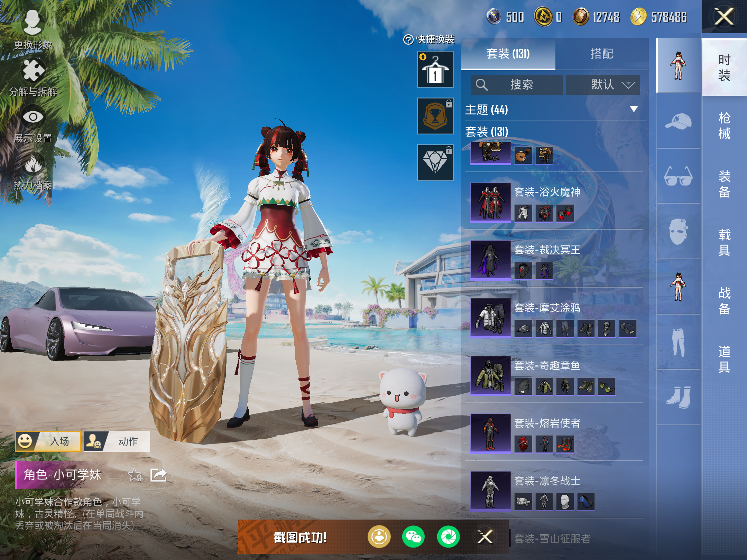This screenshot has height=560, width=747.
Task: Select full outfit character category icon
Action: click(x=679, y=66)
